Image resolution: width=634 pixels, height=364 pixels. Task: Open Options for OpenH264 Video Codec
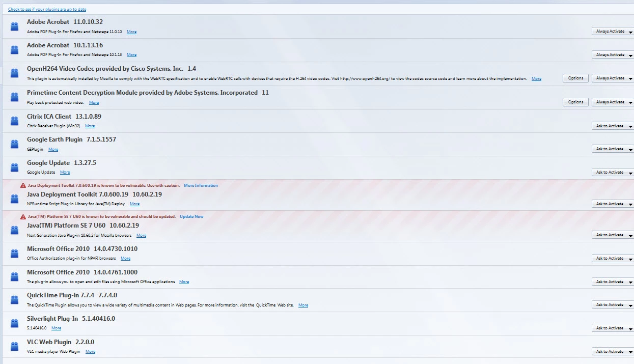tap(575, 78)
